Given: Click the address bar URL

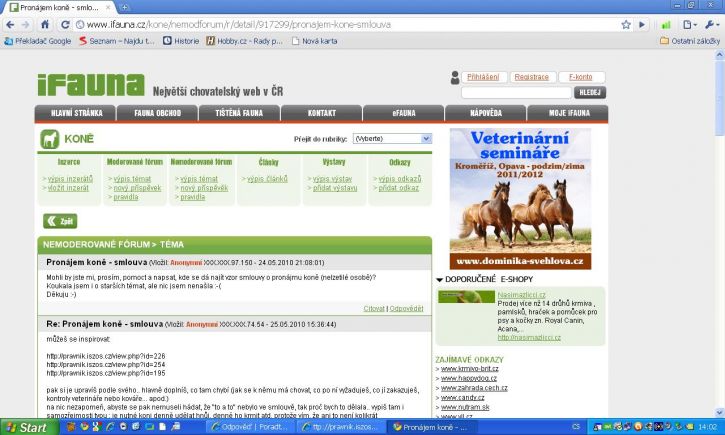Looking at the screenshot, I should (x=239, y=25).
